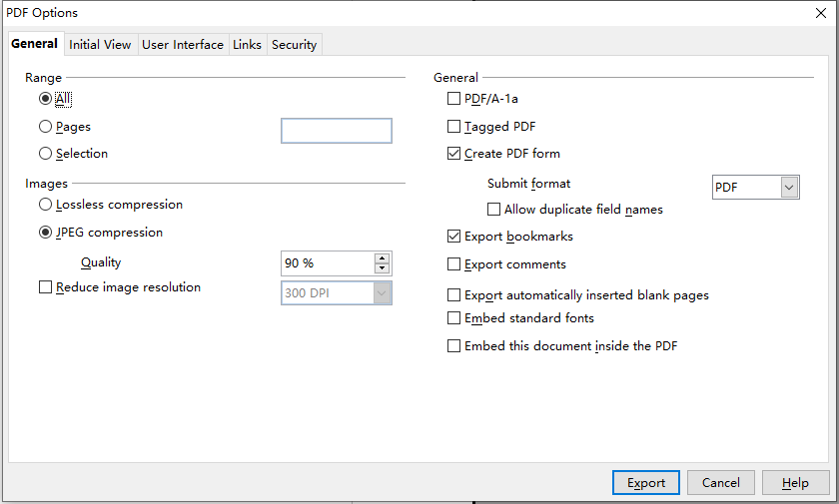The height and width of the screenshot is (504, 839).
Task: Enable the PDF/A-1a checkbox
Action: pos(454,100)
